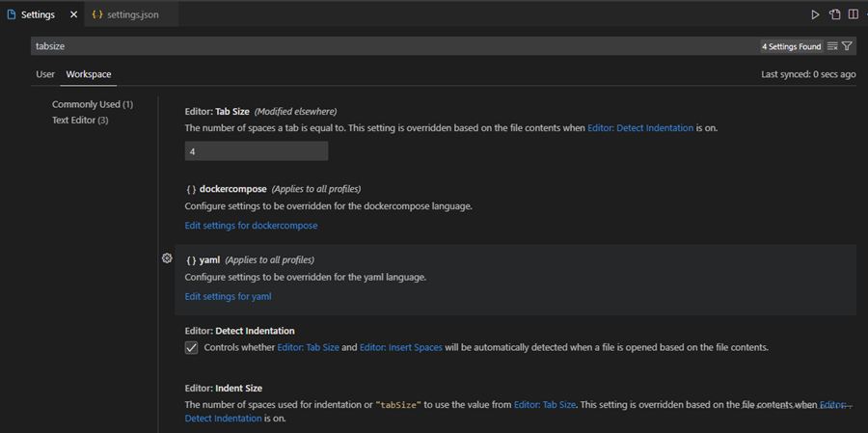This screenshot has width=868, height=433.
Task: Open the filter settings funnel icon
Action: (x=847, y=46)
